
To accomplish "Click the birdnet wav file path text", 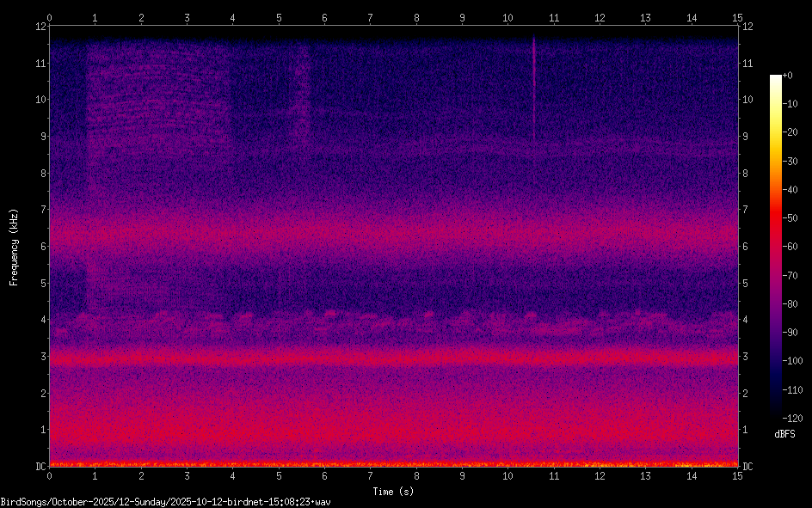I will 166,501.
